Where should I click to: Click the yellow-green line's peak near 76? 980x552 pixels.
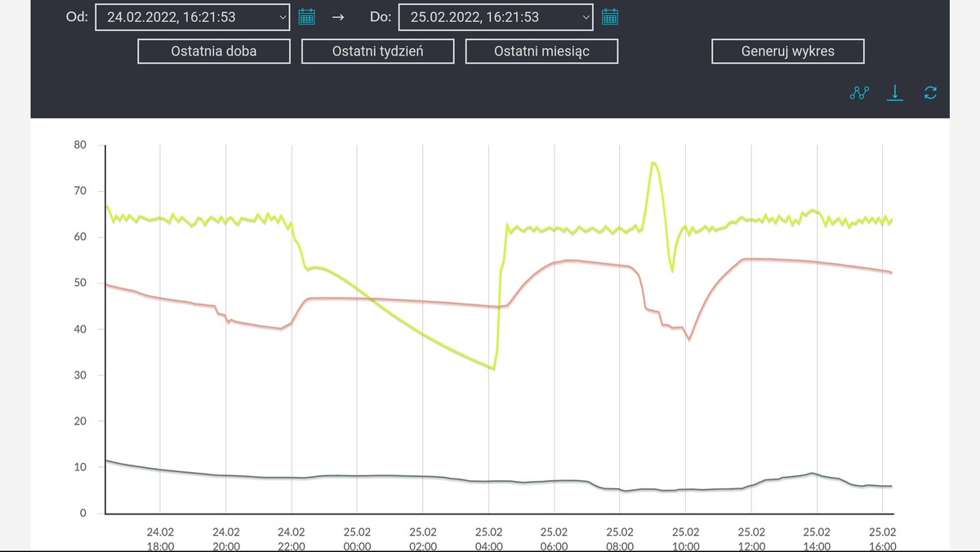654,163
